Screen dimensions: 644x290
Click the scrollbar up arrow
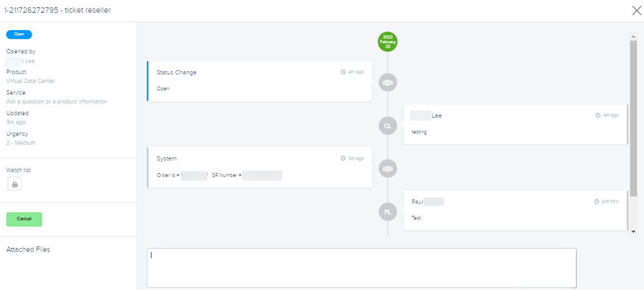point(634,36)
